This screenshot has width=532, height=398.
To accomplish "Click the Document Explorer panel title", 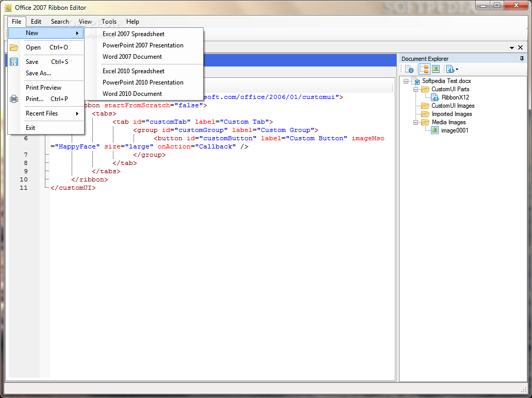I will pyautogui.click(x=425, y=59).
